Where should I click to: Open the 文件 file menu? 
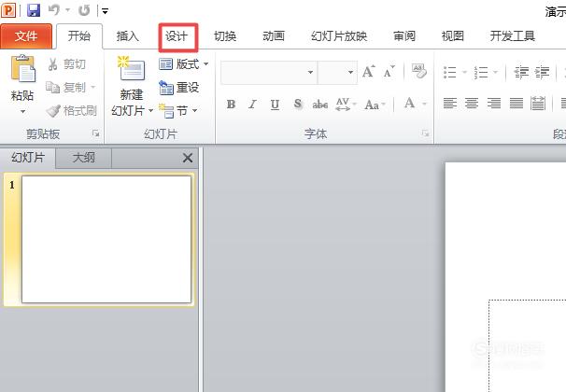click(26, 36)
